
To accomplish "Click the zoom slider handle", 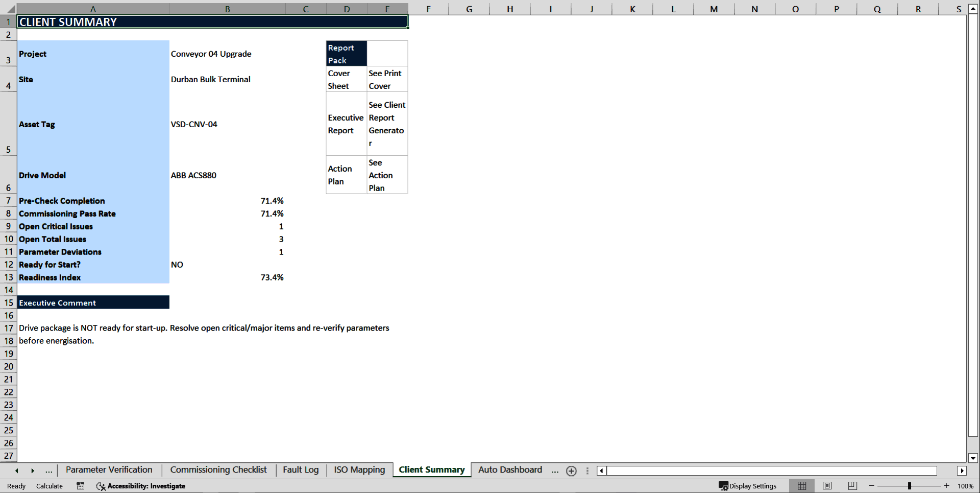I will coord(910,486).
